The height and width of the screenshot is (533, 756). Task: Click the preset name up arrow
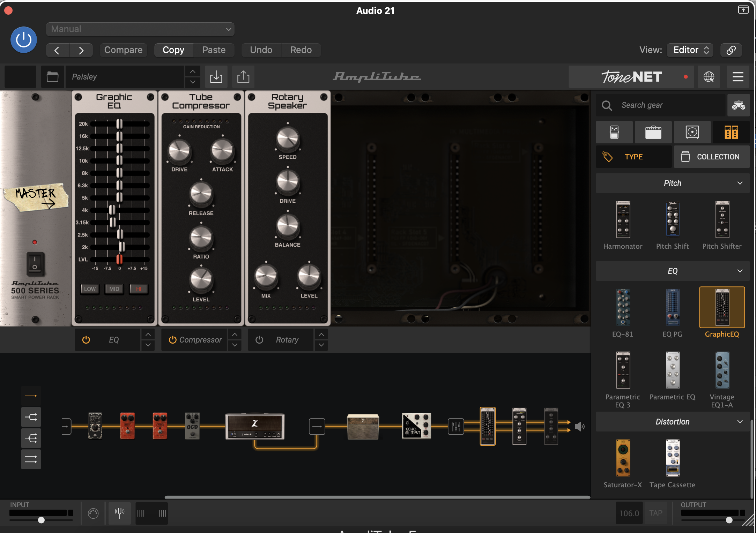point(193,71)
